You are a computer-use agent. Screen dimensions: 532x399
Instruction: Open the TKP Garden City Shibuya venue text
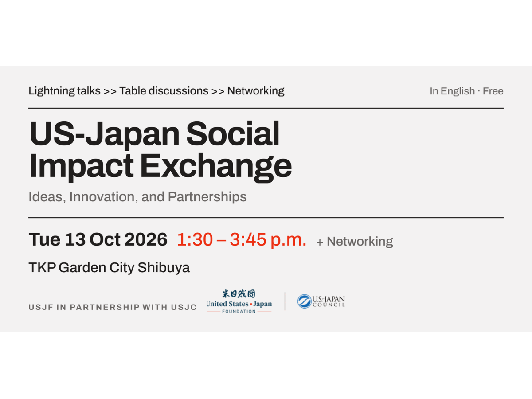[x=109, y=268]
